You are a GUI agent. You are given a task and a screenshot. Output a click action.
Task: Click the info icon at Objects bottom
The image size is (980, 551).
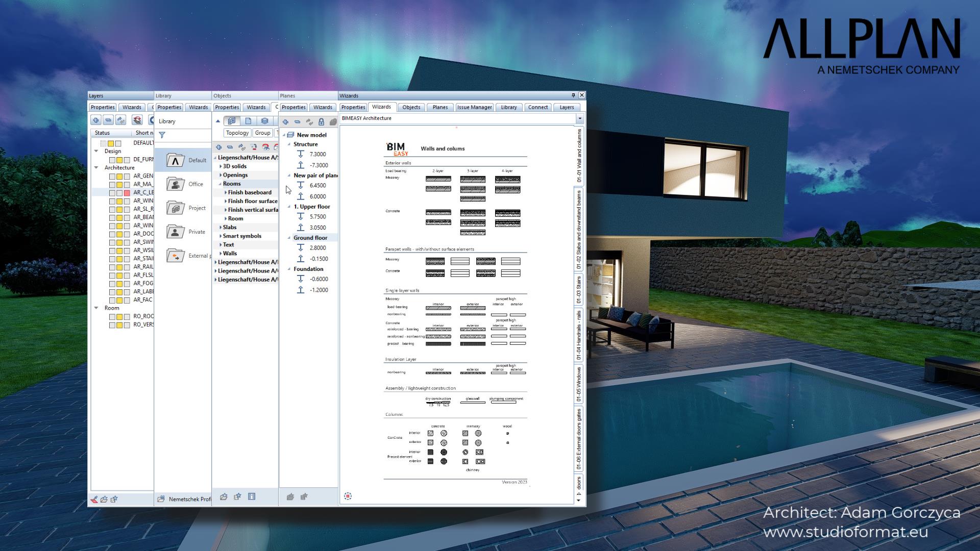252,496
